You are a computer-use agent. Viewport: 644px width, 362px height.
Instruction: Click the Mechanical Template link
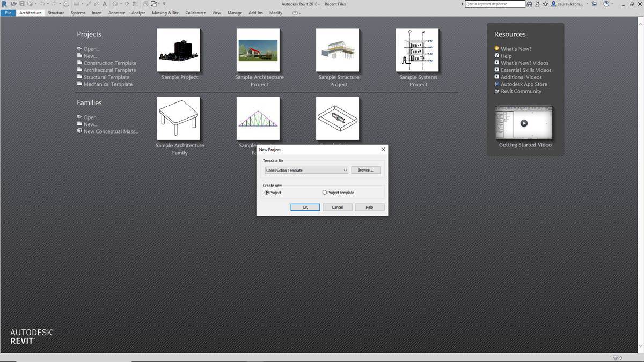108,84
